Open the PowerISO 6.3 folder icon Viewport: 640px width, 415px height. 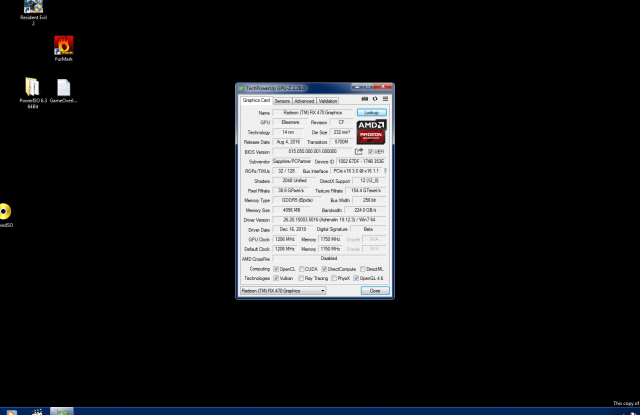33,93
